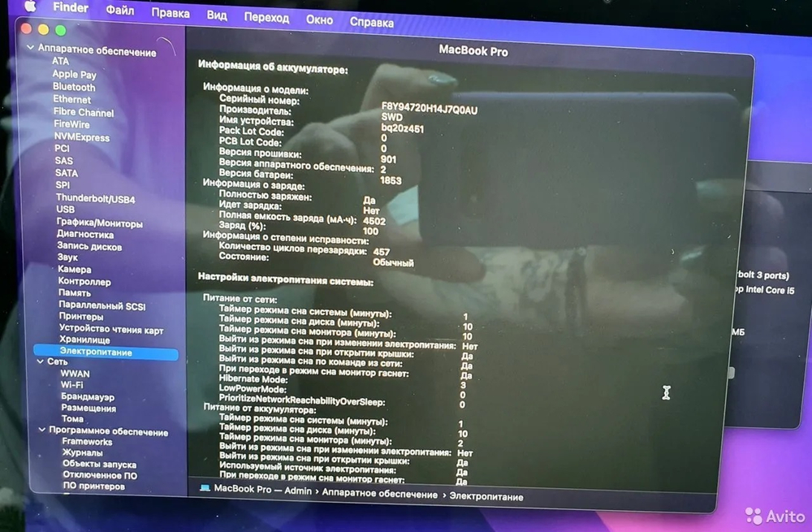Select Журналы under Программное обеспечение
The width and height of the screenshot is (812, 532).
click(x=82, y=452)
